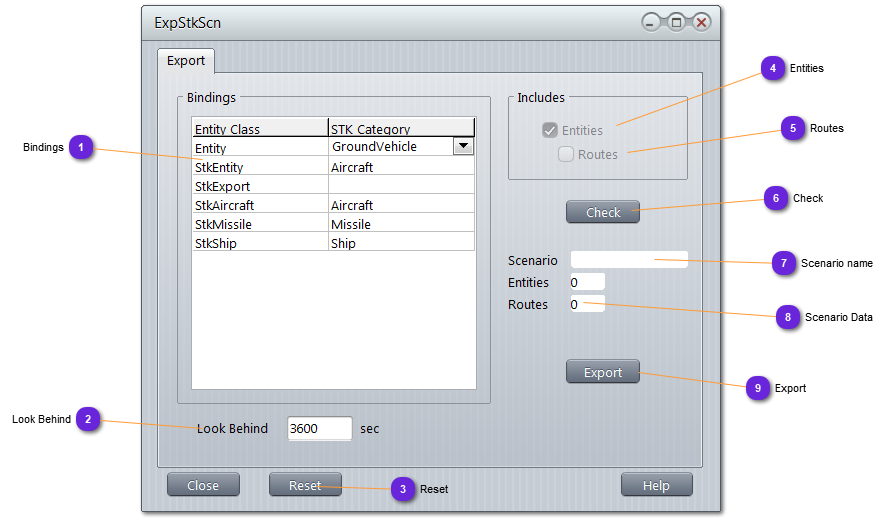
Task: Toggle the Entities checkbox
Action: coord(550,130)
